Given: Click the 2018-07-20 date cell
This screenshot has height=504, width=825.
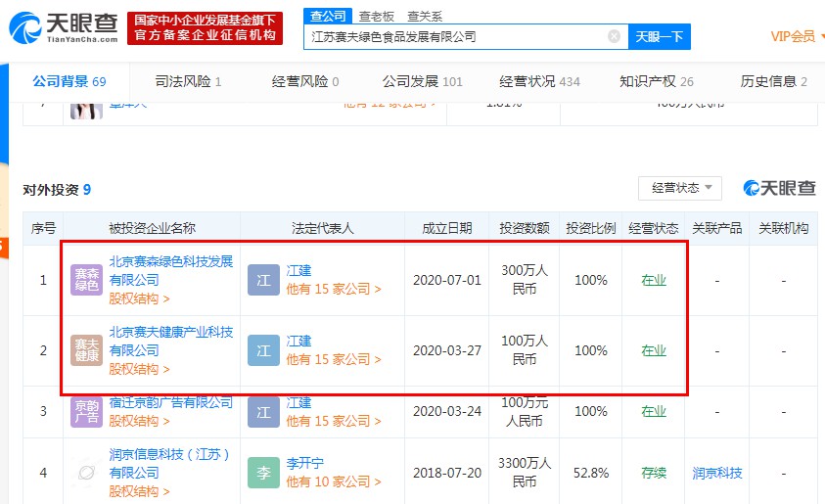Looking at the screenshot, I should (x=446, y=473).
